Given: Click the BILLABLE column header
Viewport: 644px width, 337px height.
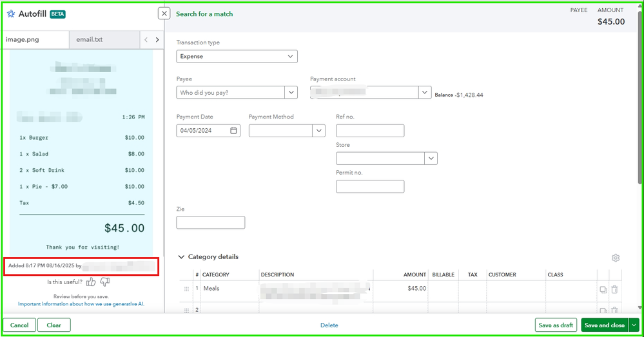Looking at the screenshot, I should coord(443,274).
